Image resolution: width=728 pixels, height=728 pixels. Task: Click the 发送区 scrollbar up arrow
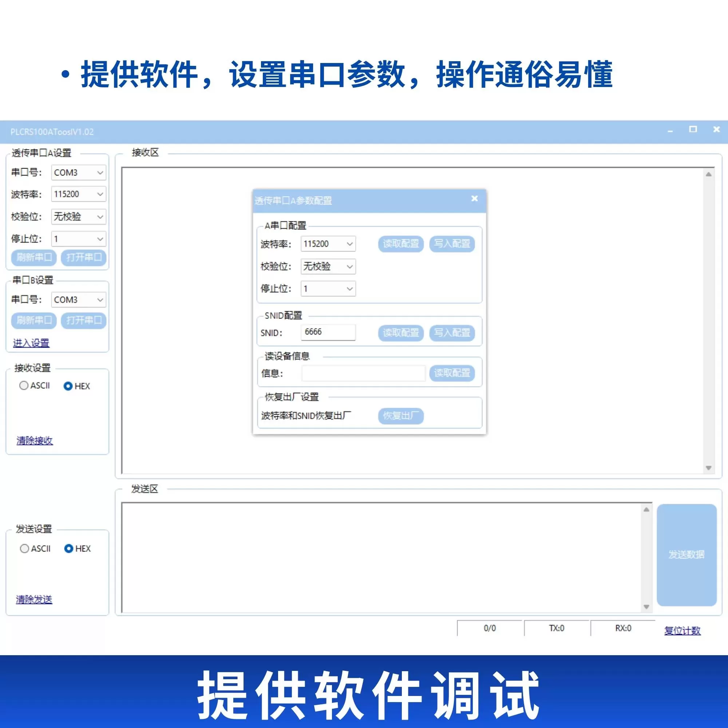tap(646, 510)
